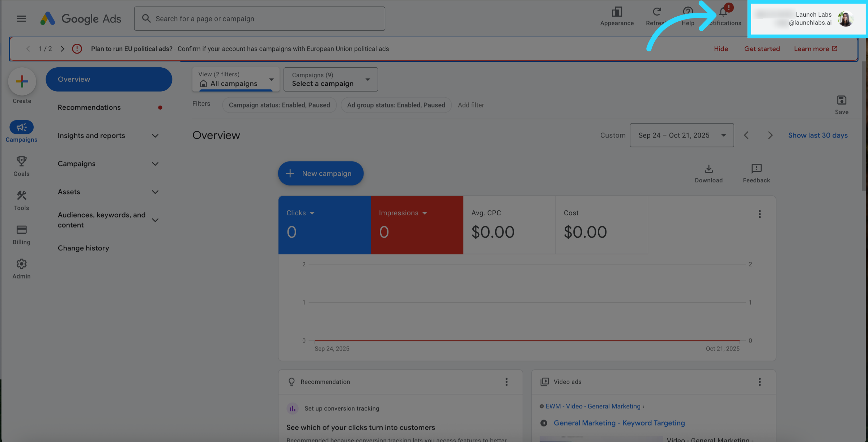Open the date range dropdown
868x442 pixels.
pos(681,135)
